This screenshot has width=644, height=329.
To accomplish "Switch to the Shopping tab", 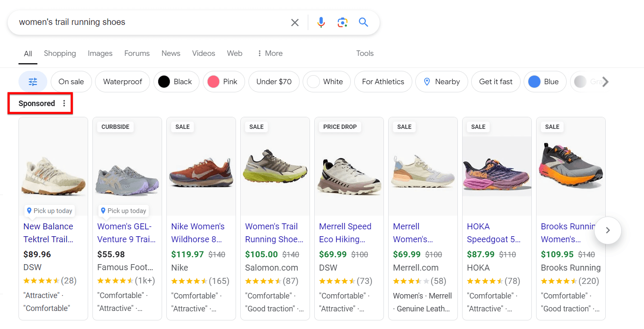I will coord(60,53).
